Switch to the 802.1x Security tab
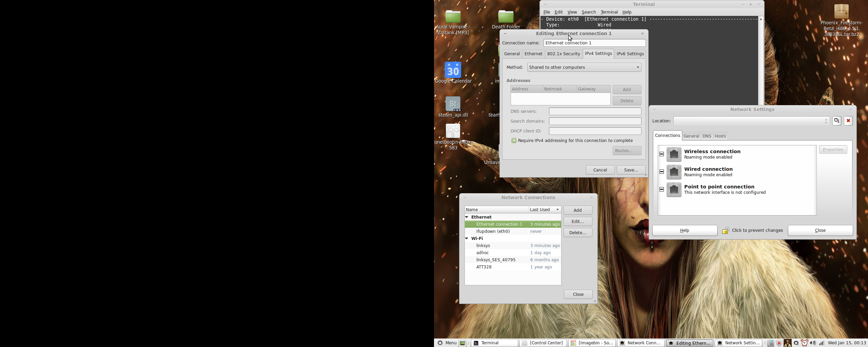 tap(564, 54)
